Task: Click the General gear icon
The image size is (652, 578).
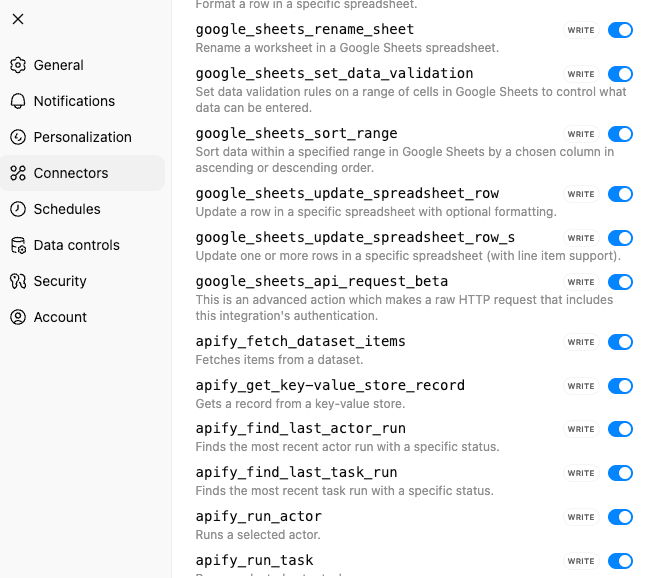Action: [18, 65]
